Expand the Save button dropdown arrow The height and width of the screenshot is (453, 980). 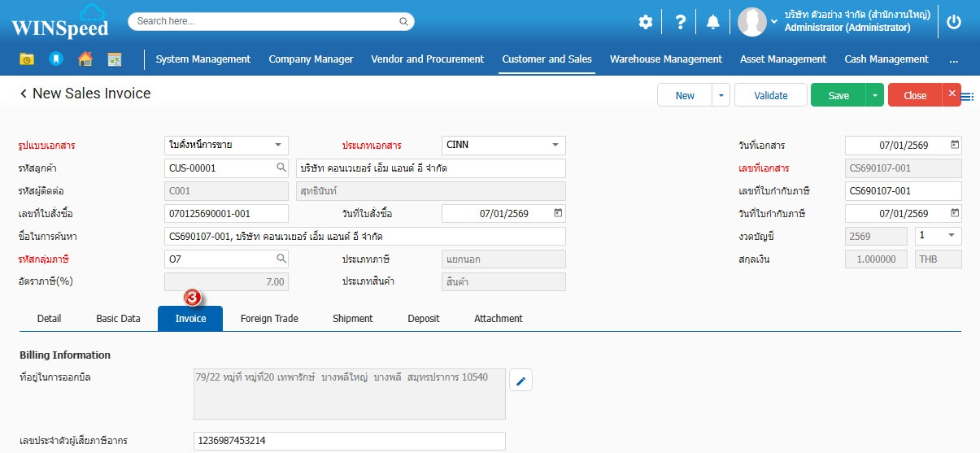(x=874, y=95)
